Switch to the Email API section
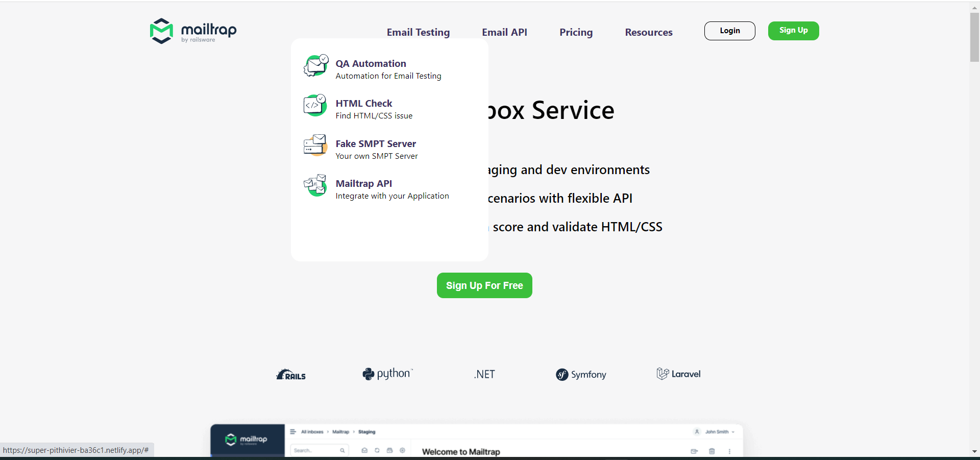Image resolution: width=980 pixels, height=460 pixels. [504, 32]
